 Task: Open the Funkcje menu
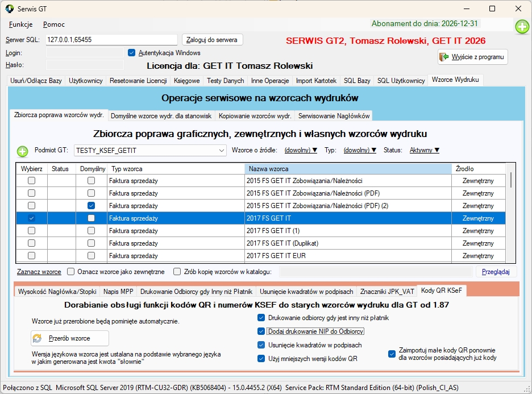[20, 24]
